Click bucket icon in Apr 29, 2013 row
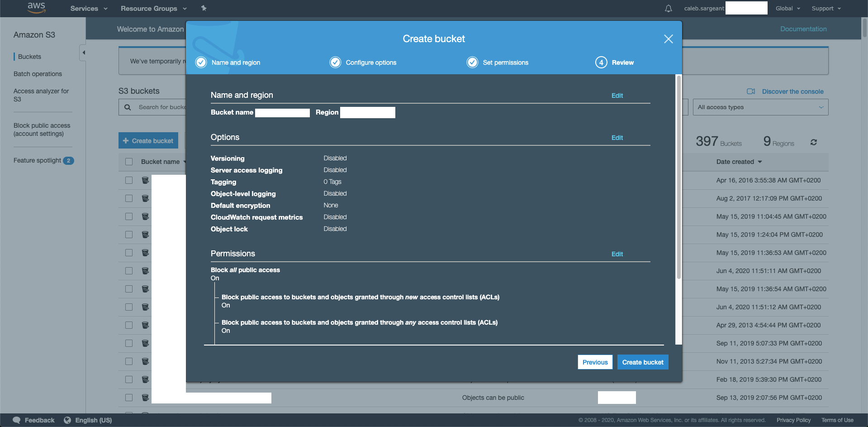The width and height of the screenshot is (868, 427). tap(145, 325)
